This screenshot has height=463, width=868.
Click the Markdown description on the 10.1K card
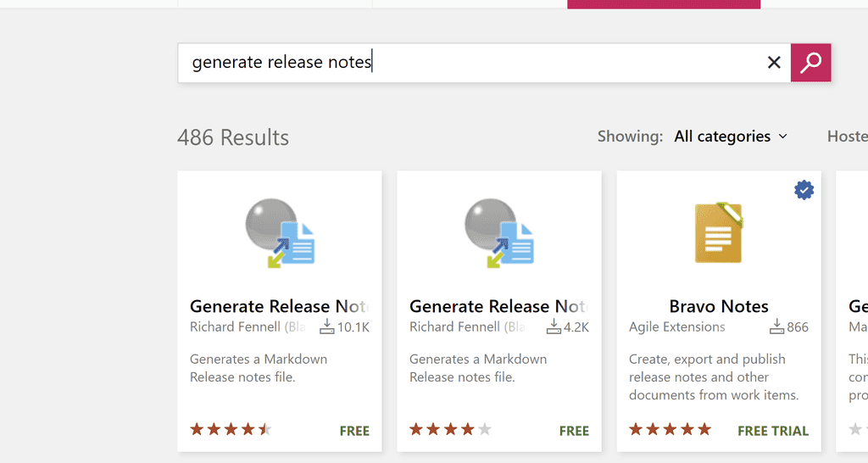coord(259,368)
